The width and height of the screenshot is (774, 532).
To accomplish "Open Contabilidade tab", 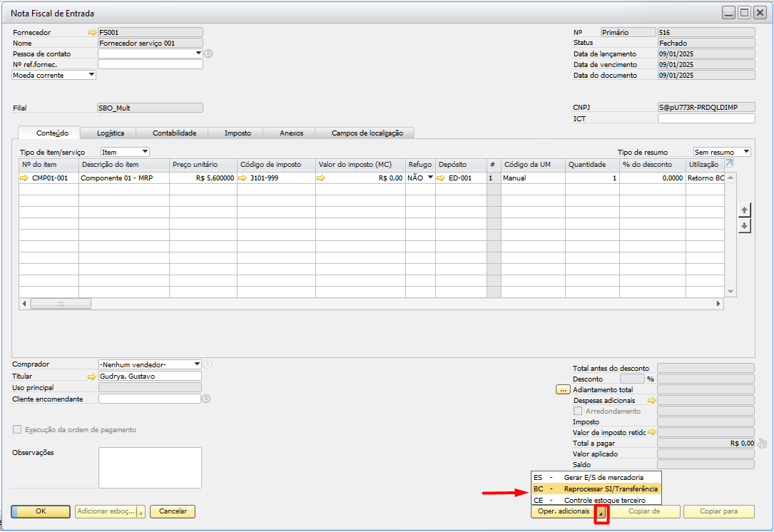I will (174, 133).
